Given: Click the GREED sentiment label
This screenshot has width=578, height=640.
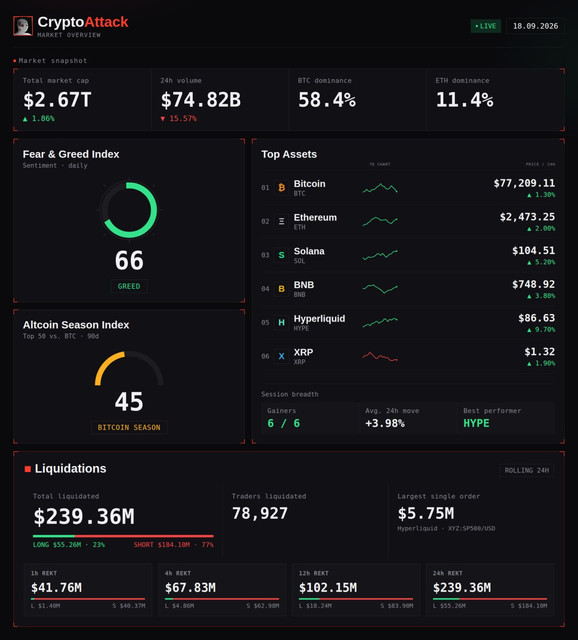Looking at the screenshot, I should tap(129, 286).
